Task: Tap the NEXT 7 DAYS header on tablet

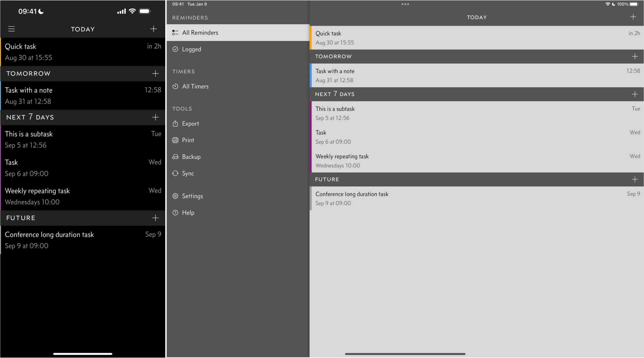Action: coord(477,94)
